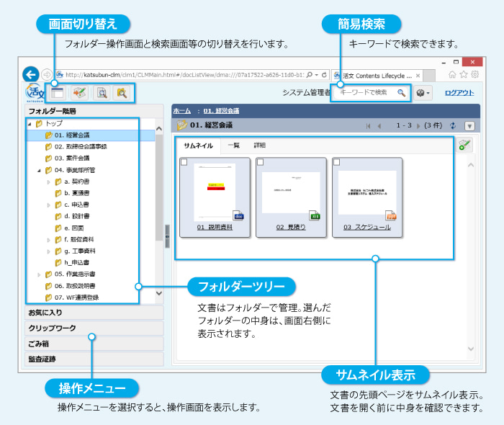Check the box on 03_スケジュール thumbnail
Viewport: 504px width, 425px height.
(337, 162)
